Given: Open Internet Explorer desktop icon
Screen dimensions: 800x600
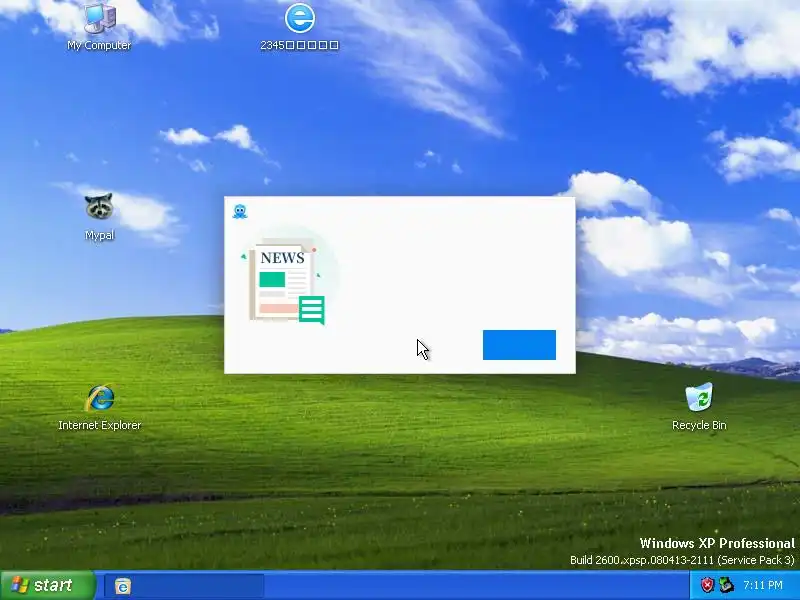Looking at the screenshot, I should [99, 407].
